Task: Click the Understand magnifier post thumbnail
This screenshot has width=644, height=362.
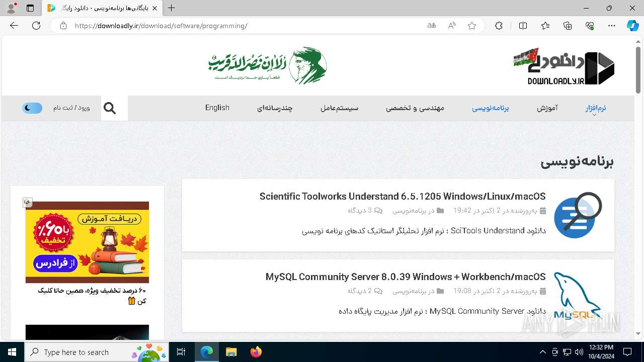Action: 578,215
